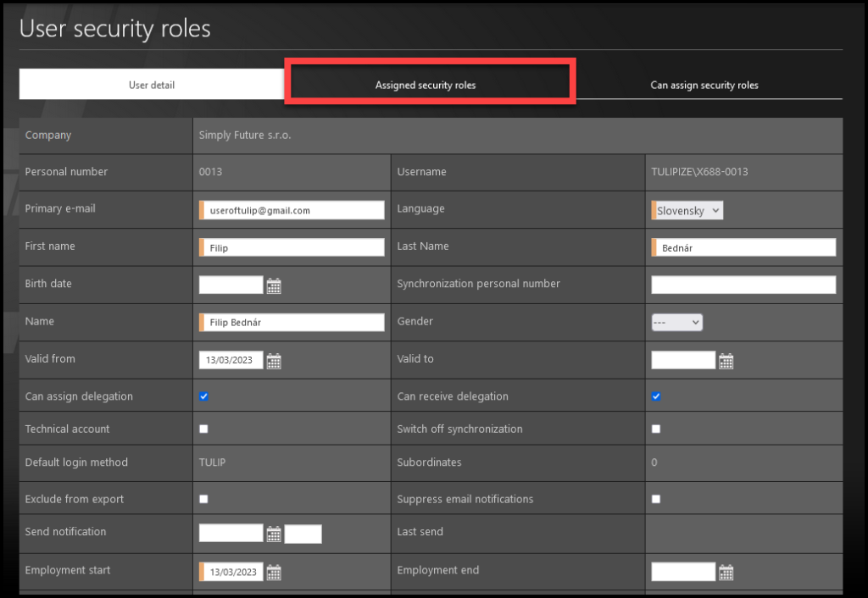The height and width of the screenshot is (598, 868).
Task: Focus the Last Name text field
Action: click(745, 247)
